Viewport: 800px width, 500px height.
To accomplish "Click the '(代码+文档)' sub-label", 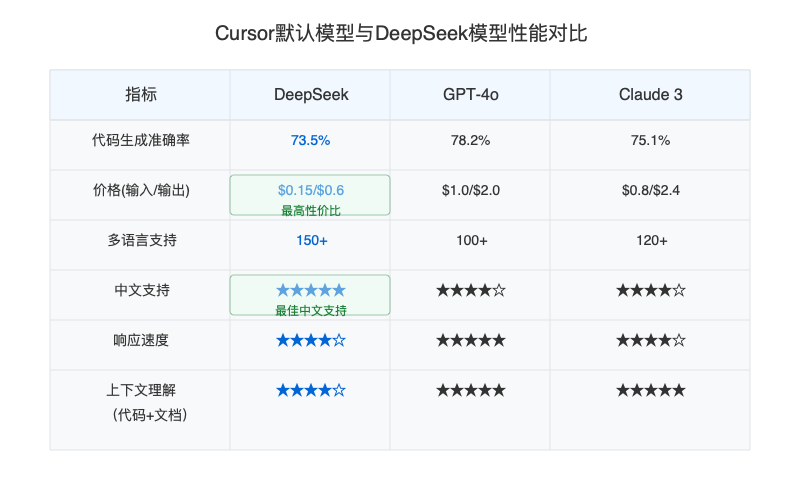I will pyautogui.click(x=149, y=415).
